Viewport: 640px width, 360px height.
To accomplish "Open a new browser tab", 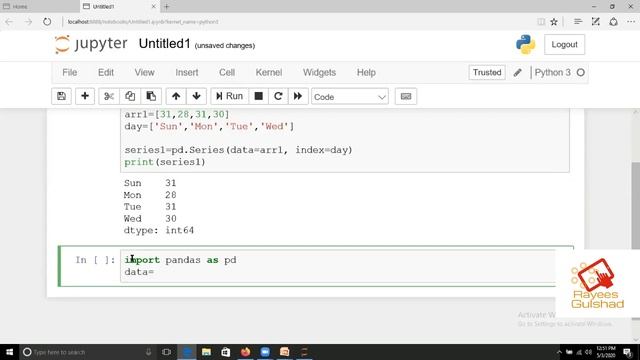I will coord(167,7).
